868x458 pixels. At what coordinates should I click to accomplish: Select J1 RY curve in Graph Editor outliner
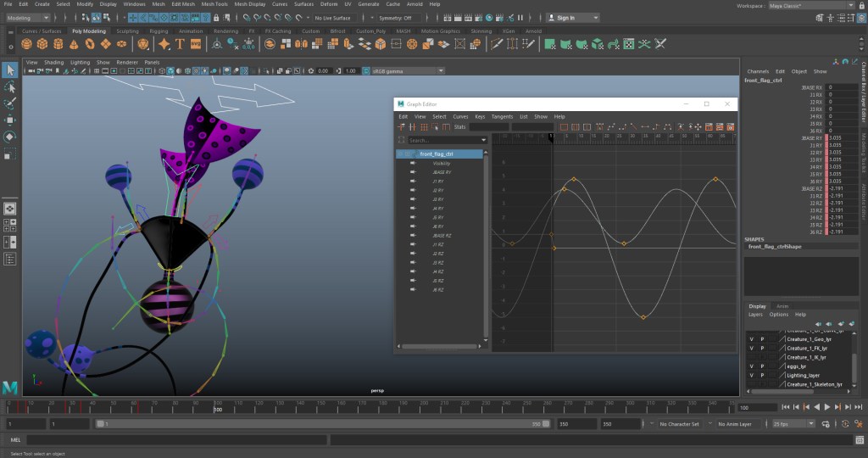pos(438,182)
